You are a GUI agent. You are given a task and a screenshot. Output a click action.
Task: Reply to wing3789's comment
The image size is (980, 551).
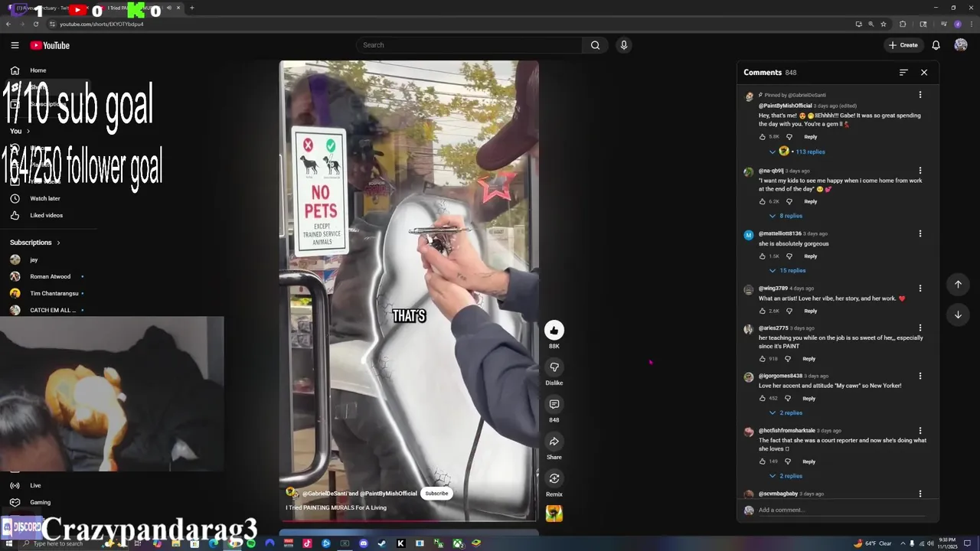point(810,311)
